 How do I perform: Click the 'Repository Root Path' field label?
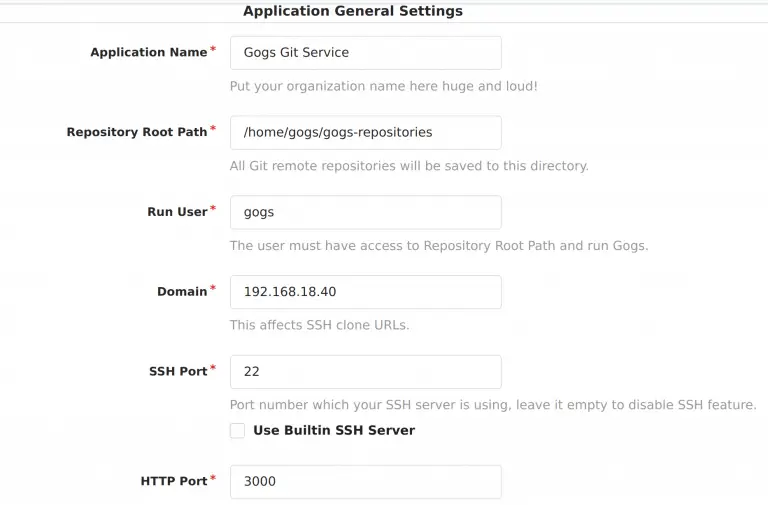coord(136,132)
